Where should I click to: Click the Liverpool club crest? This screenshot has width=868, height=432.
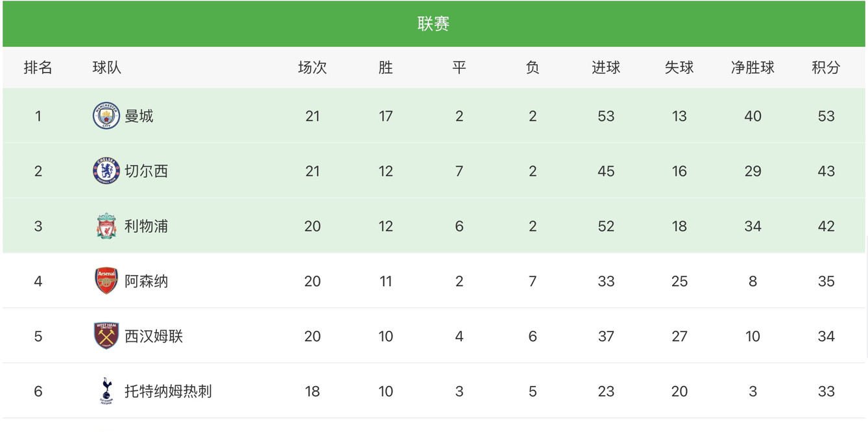point(106,226)
